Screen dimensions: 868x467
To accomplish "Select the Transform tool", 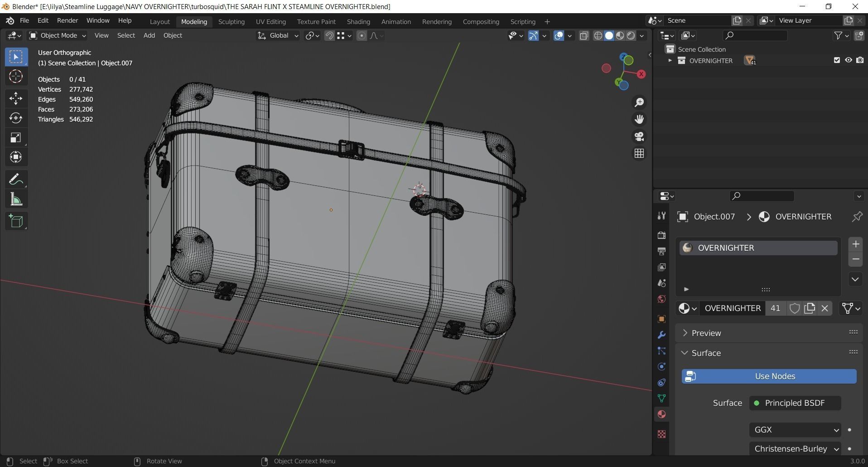I will pyautogui.click(x=16, y=157).
